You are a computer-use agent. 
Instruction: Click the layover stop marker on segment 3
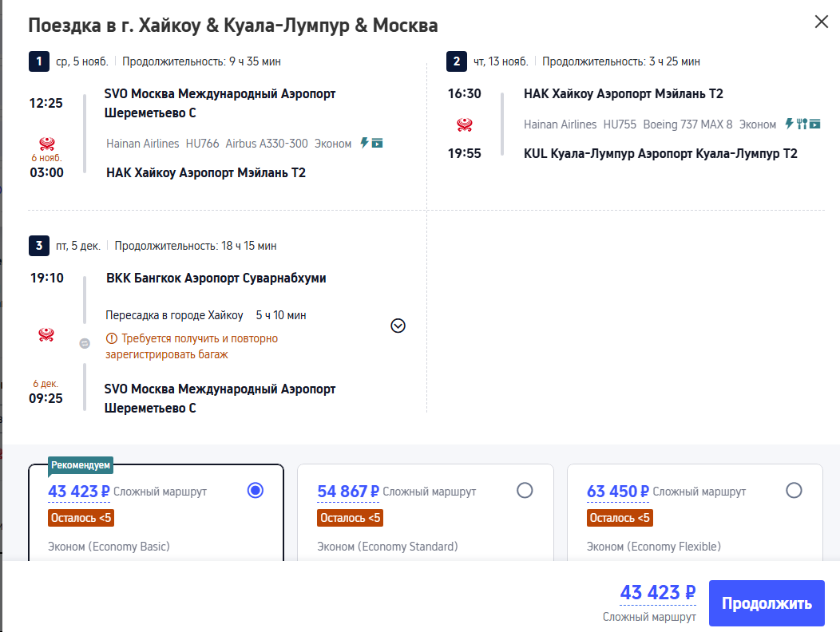click(85, 343)
